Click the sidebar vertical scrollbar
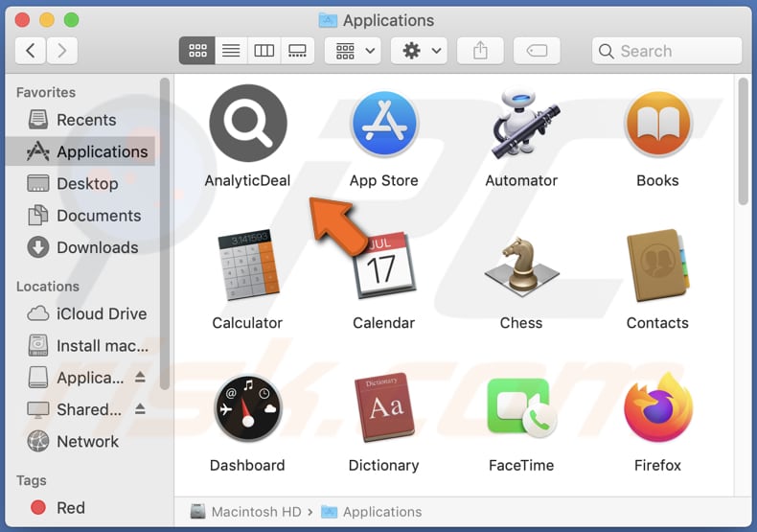This screenshot has height=532, width=757. [x=165, y=234]
